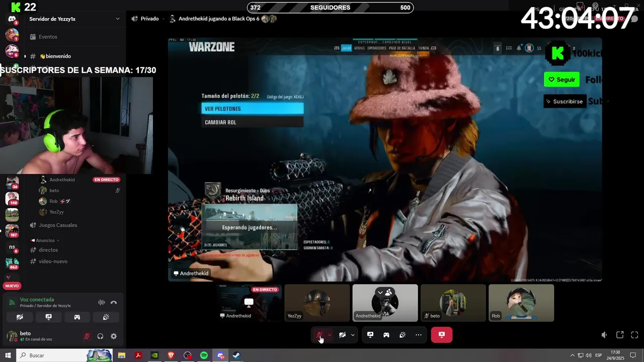Unmute microphone in the call control bar
The height and width of the screenshot is (362, 644).
pos(319,335)
